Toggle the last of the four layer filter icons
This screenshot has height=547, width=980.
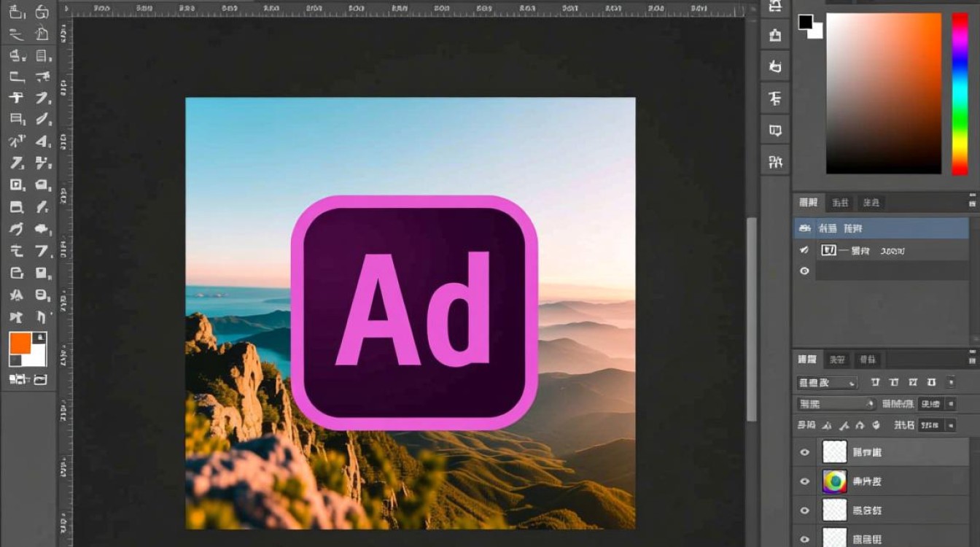tap(931, 382)
